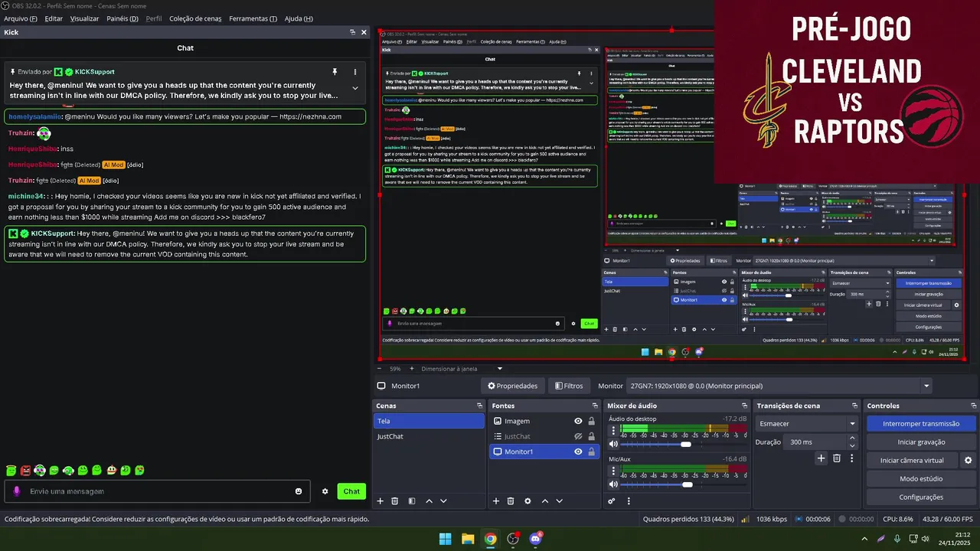Expand the pinned KICKSupport message
The height and width of the screenshot is (551, 980).
pos(355,88)
